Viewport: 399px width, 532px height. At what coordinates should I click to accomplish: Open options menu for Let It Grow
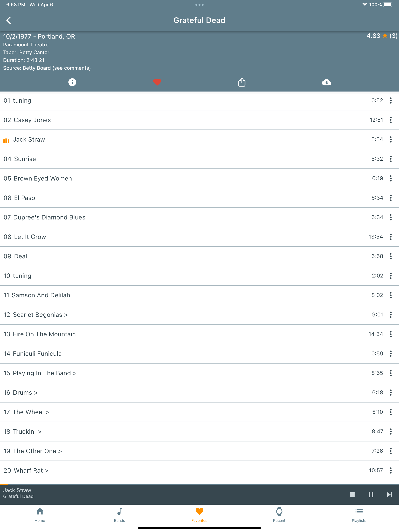(x=391, y=237)
